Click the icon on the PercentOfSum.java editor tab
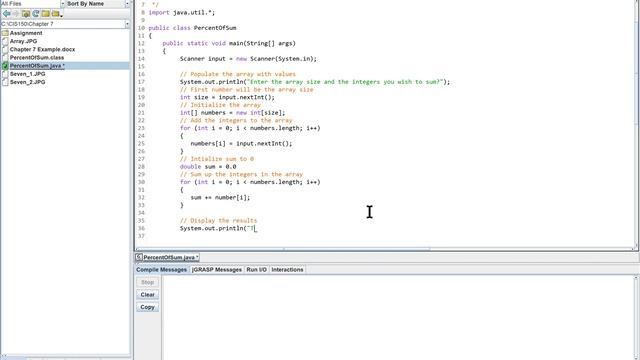Viewport: 640px width, 360px height. coord(139,257)
